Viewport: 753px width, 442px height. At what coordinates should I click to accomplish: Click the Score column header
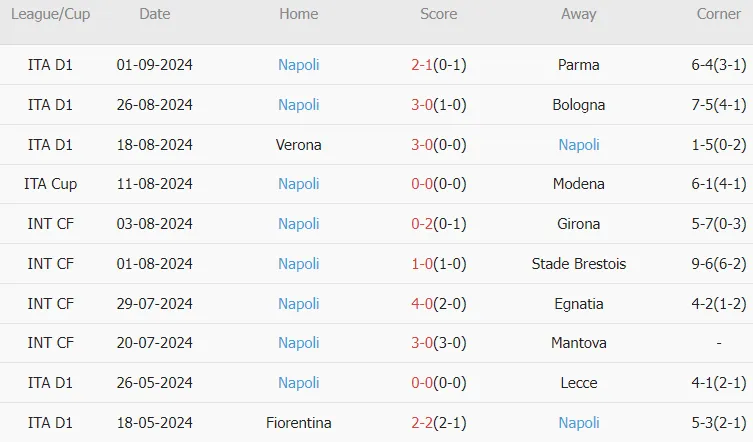click(438, 14)
